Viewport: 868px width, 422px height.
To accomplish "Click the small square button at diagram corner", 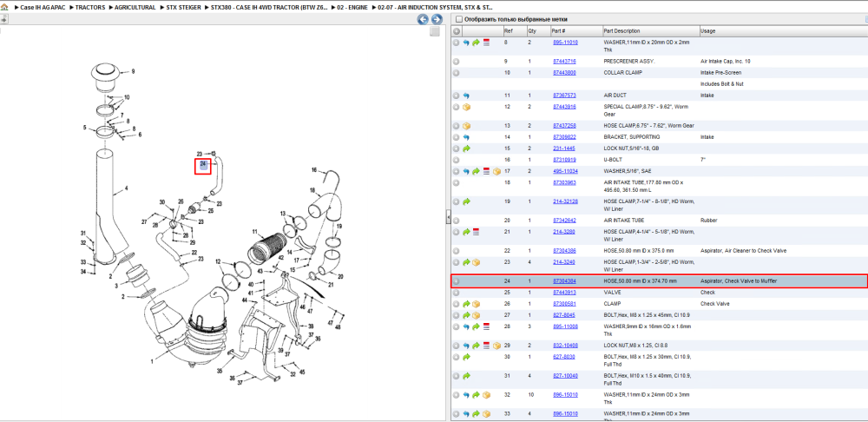I will 435,31.
